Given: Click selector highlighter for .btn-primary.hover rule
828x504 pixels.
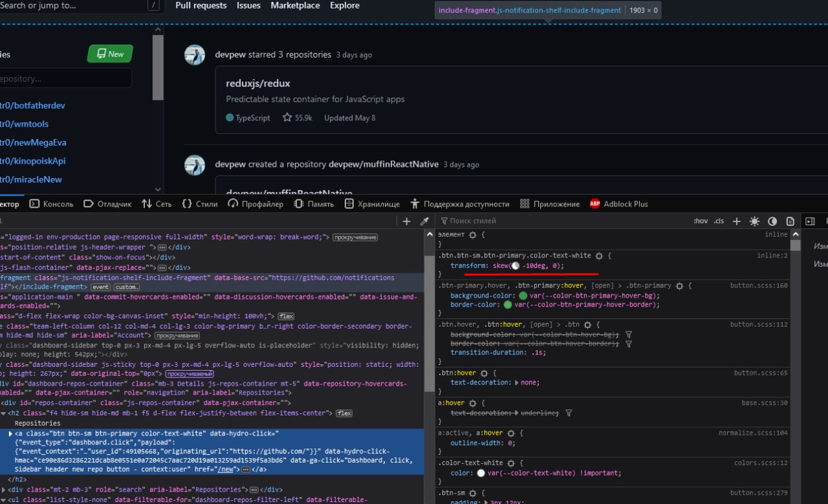Looking at the screenshot, I should coord(679,285).
